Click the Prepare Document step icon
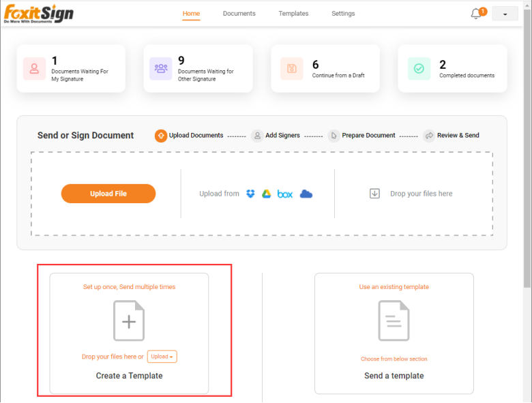532x403 pixels. click(x=334, y=136)
